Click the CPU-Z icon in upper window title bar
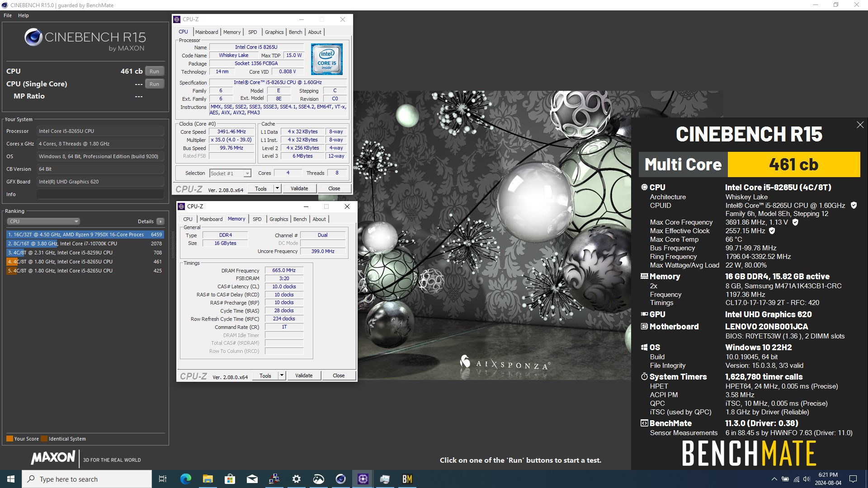868x488 pixels. 177,19
